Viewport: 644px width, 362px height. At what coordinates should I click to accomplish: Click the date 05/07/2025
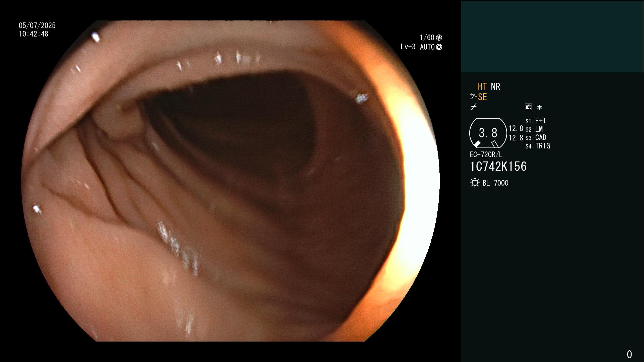37,25
